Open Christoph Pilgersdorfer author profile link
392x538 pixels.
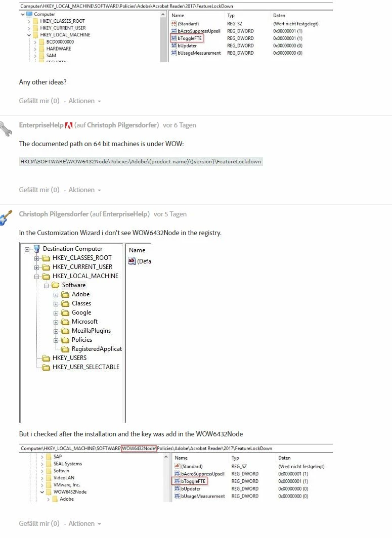coord(54,214)
